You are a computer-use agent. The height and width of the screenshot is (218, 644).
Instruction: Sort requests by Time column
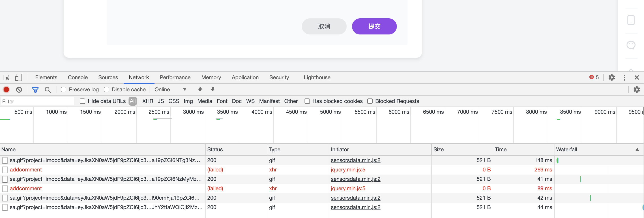click(524, 150)
